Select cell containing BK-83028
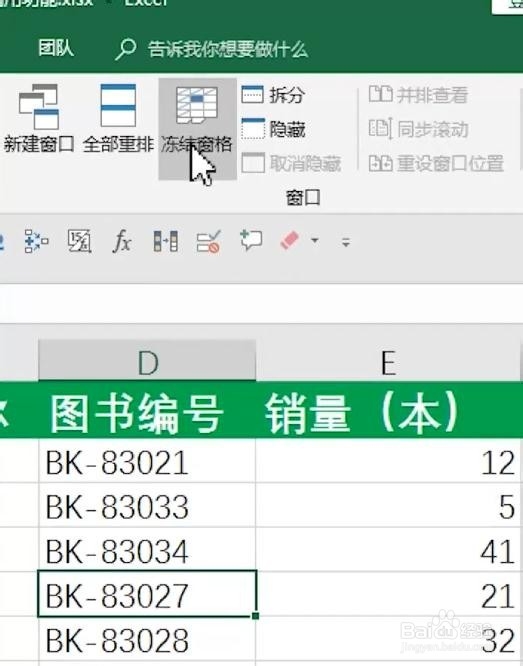The image size is (523, 666). coord(147,639)
